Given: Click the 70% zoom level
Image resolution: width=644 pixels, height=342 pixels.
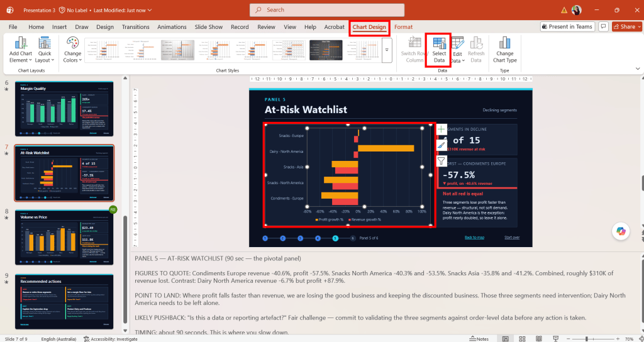Looking at the screenshot, I should coord(629,339).
